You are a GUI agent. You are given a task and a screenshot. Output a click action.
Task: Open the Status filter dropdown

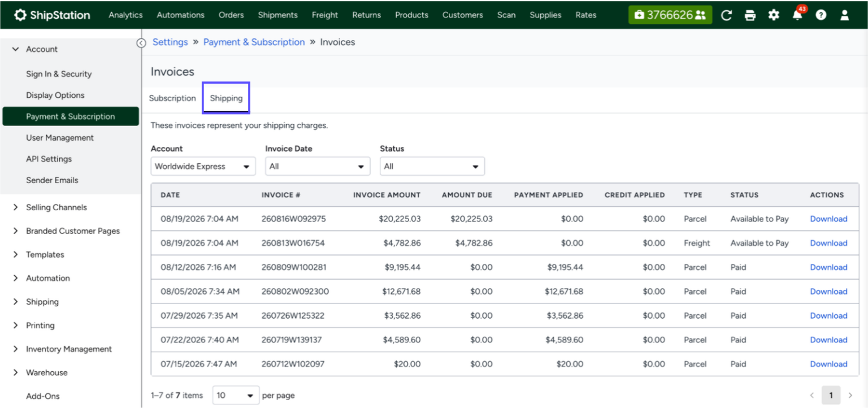coord(432,166)
